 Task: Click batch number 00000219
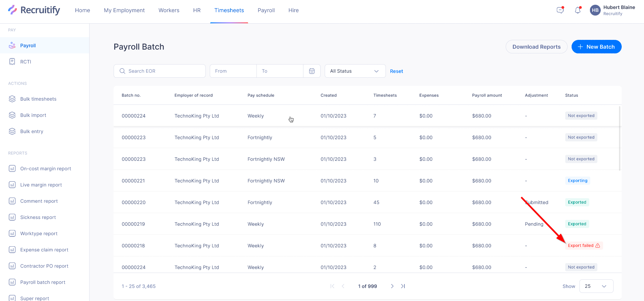click(133, 224)
